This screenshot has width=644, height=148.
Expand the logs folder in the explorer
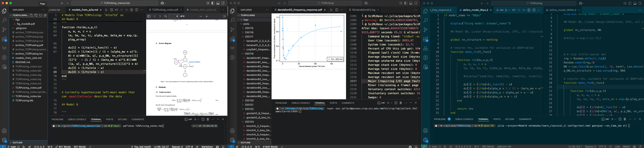[246, 20]
